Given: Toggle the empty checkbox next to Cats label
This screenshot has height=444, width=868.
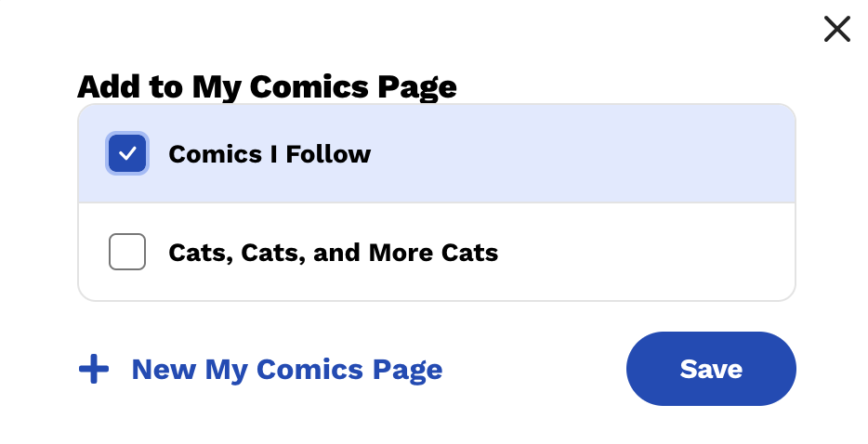Looking at the screenshot, I should click(127, 252).
